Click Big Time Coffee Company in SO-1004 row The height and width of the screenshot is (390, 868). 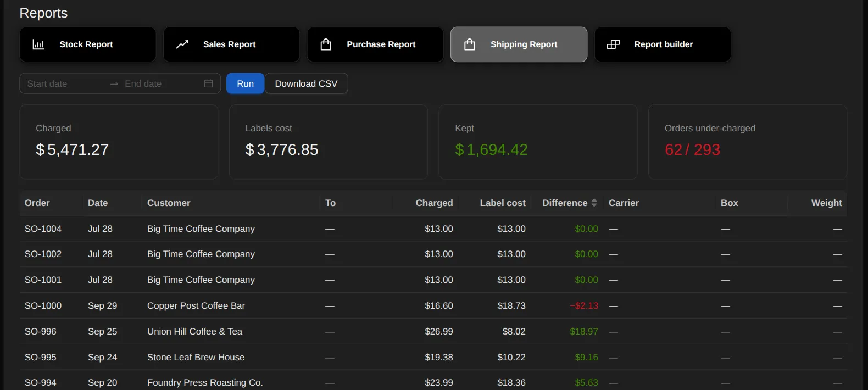(201, 229)
